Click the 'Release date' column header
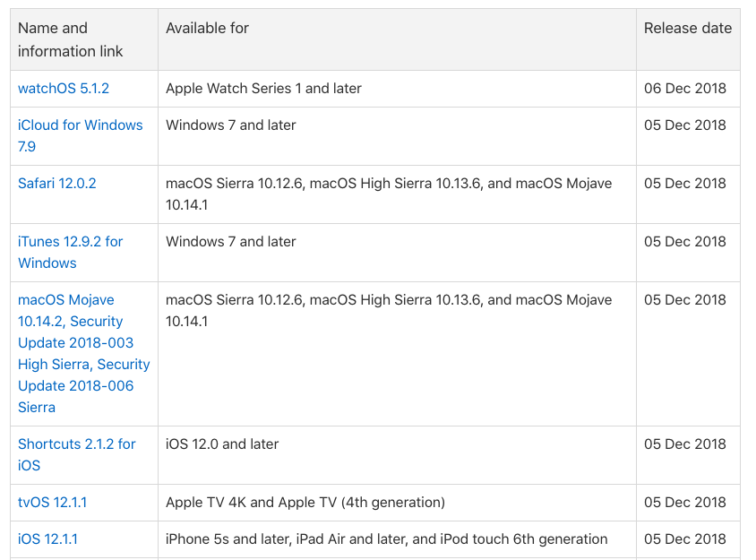The height and width of the screenshot is (560, 756). [x=688, y=28]
